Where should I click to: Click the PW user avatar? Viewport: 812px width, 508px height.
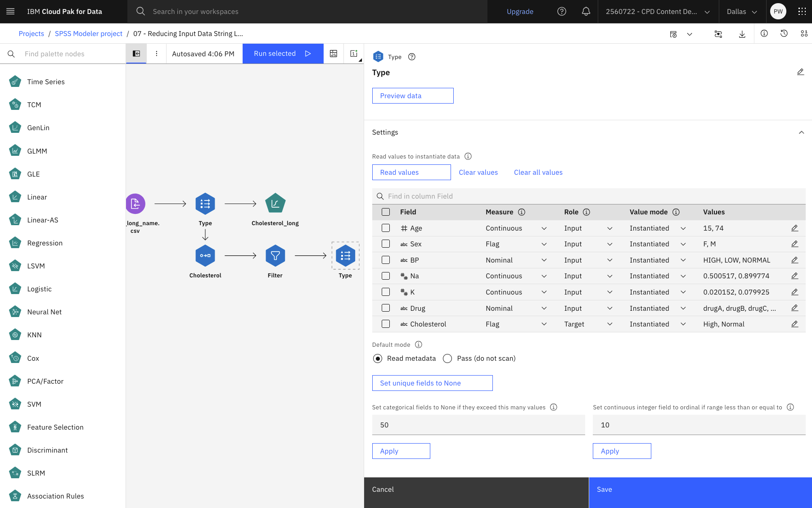(x=778, y=12)
